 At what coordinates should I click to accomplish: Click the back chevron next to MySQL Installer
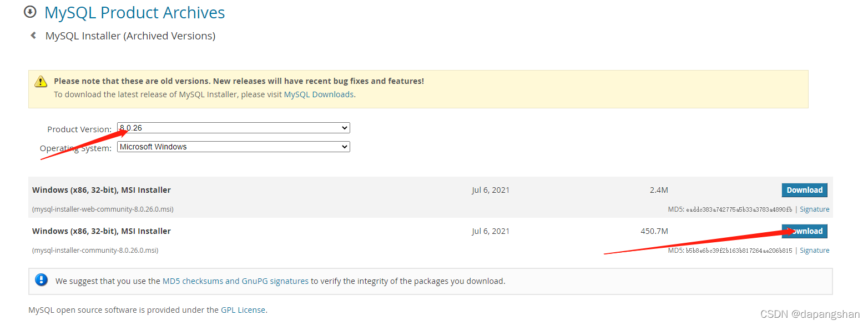click(x=33, y=36)
